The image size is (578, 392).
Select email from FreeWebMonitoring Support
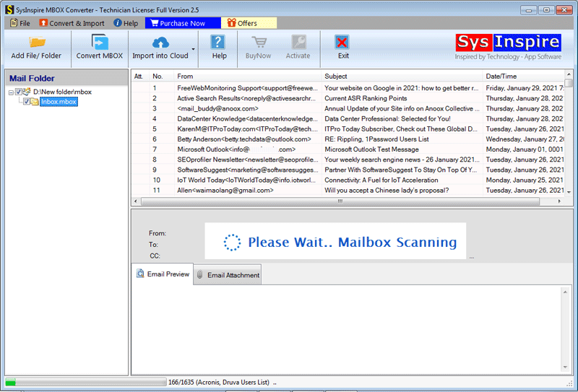click(x=348, y=88)
